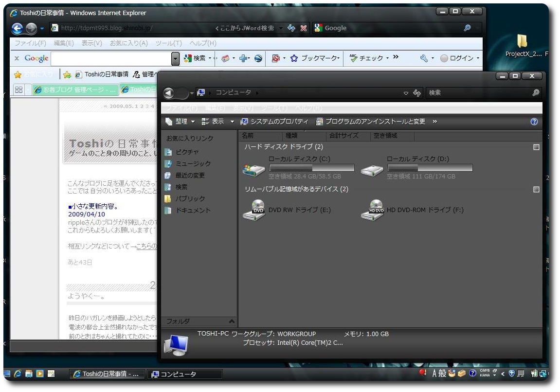Expand the フォルダ (Folders) pane chevron
Image resolution: width=560 pixels, height=392 pixels.
232,321
